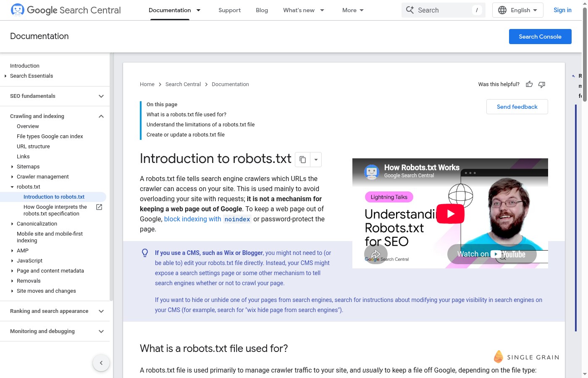Screen dimensions: 588x378
Task: Open block indexing with noindex link
Action: (207, 219)
